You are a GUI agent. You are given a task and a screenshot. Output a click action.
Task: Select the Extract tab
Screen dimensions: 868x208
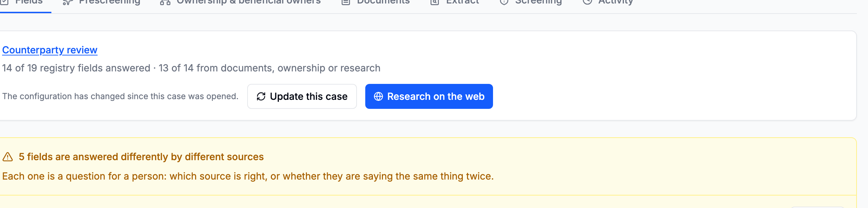coord(455,3)
